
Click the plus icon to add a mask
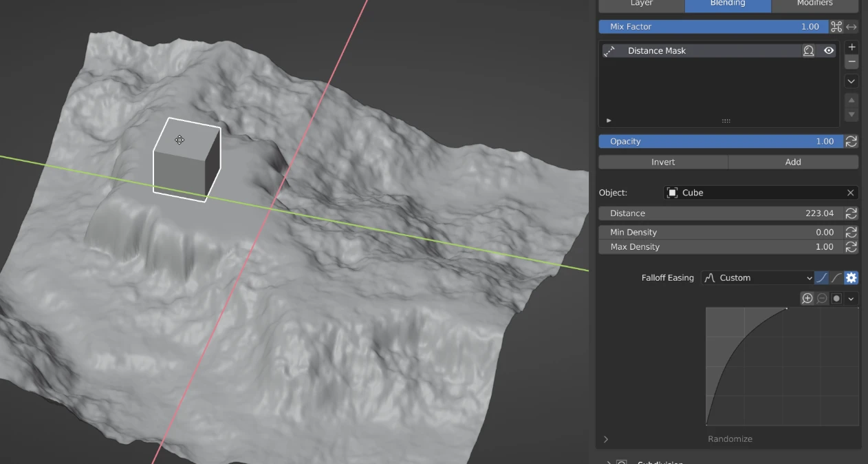pos(851,48)
